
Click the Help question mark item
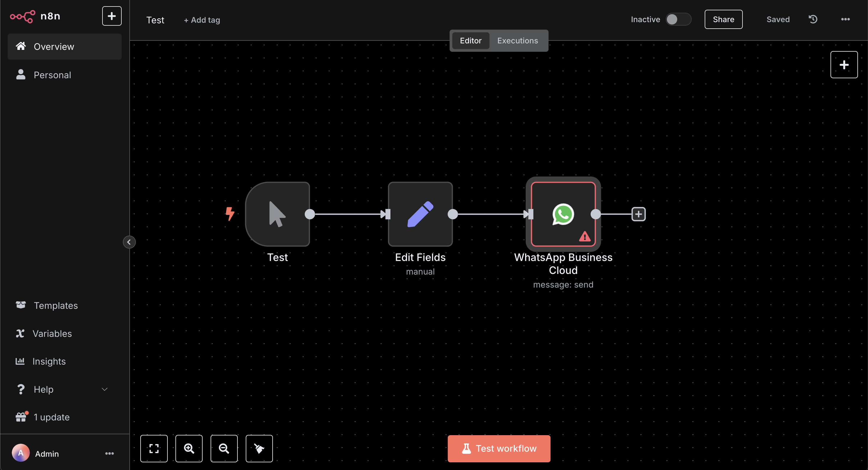[x=21, y=389]
